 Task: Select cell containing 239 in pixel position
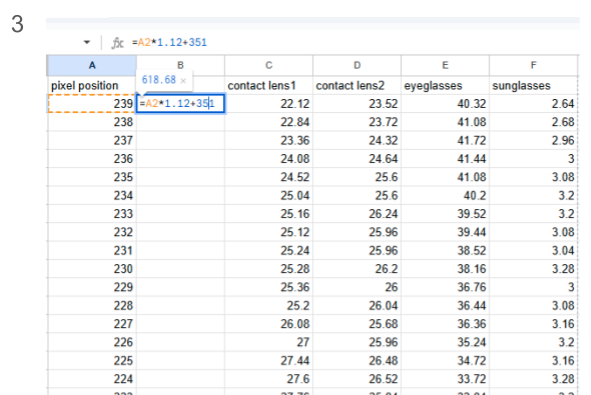click(92, 104)
